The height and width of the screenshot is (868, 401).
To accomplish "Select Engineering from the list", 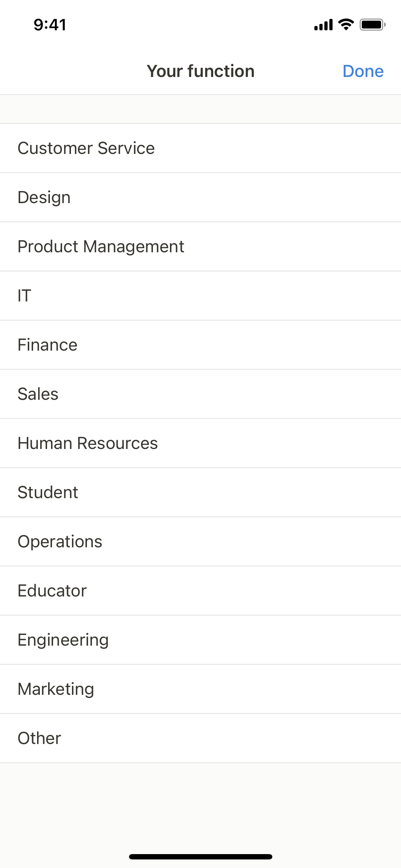I will click(x=200, y=640).
